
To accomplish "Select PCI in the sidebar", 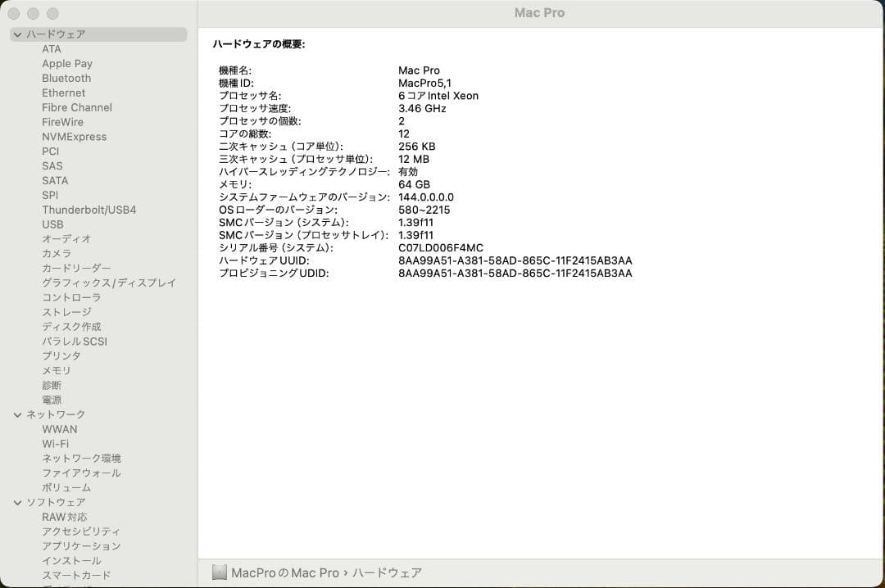I will coord(50,152).
